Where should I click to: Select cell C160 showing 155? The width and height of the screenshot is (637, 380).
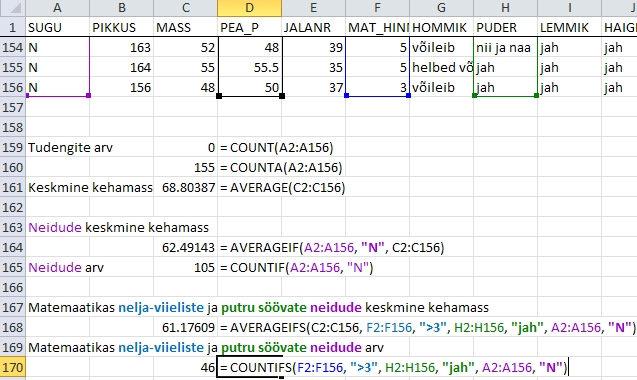point(186,167)
